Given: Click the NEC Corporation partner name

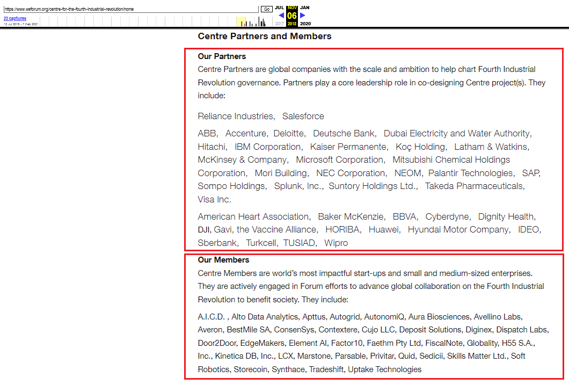Looking at the screenshot, I should 351,173.
